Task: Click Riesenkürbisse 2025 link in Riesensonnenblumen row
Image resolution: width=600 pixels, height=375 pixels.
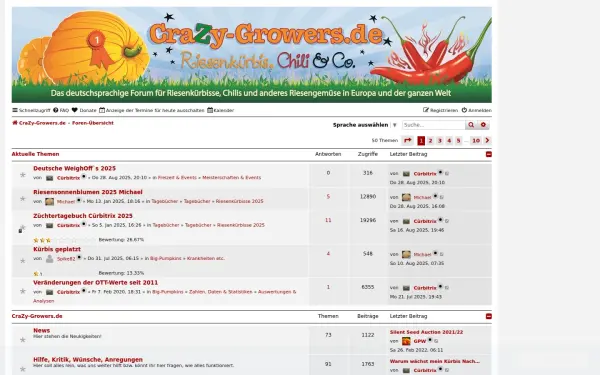Action: [x=240, y=201]
